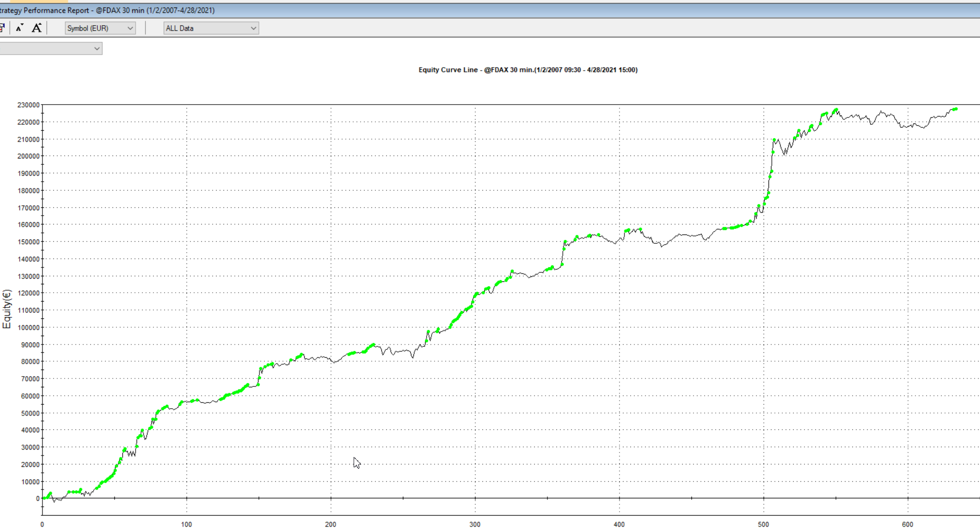Click the 230000 label on the y-axis
This screenshot has width=980, height=531.
(28, 105)
